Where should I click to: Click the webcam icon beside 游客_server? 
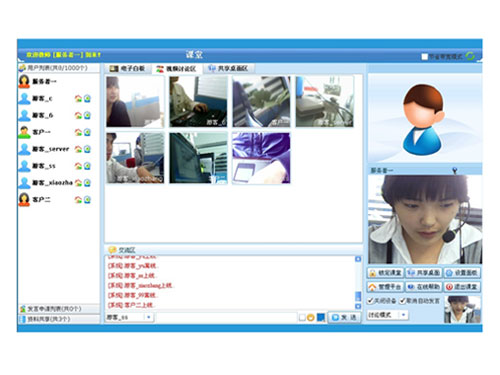87,149
